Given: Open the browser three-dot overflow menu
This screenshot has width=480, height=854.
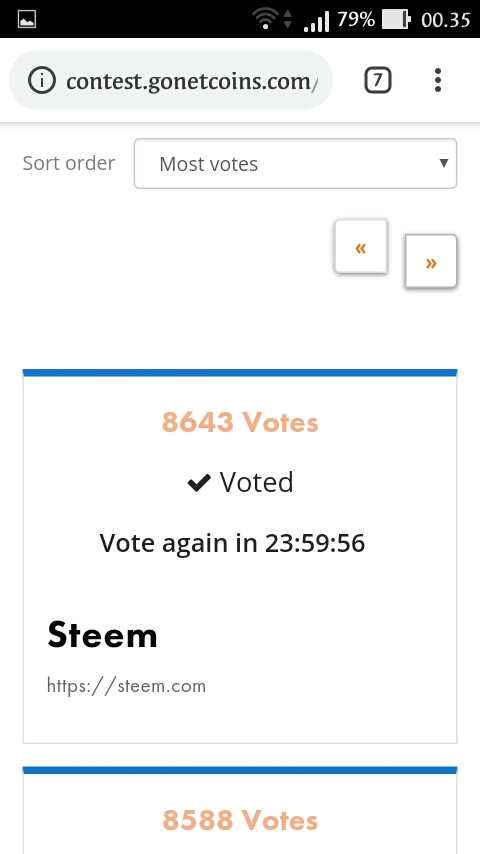Looking at the screenshot, I should click(x=438, y=81).
